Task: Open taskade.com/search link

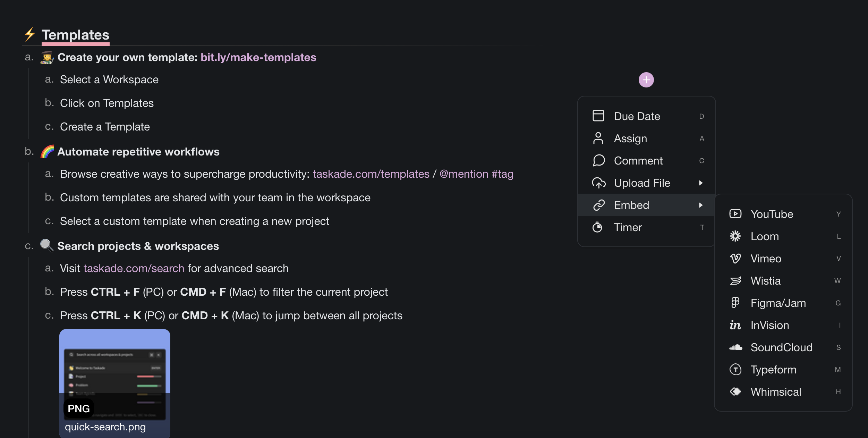Action: click(134, 268)
